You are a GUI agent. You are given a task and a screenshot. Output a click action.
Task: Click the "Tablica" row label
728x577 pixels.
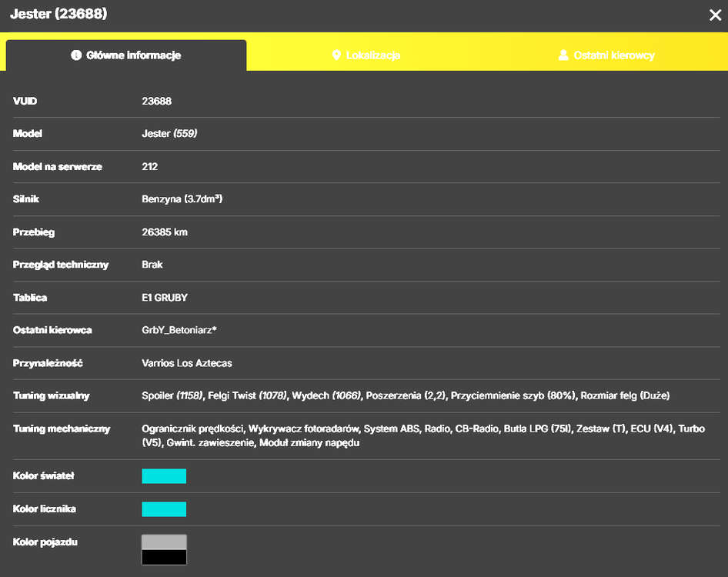click(x=30, y=298)
